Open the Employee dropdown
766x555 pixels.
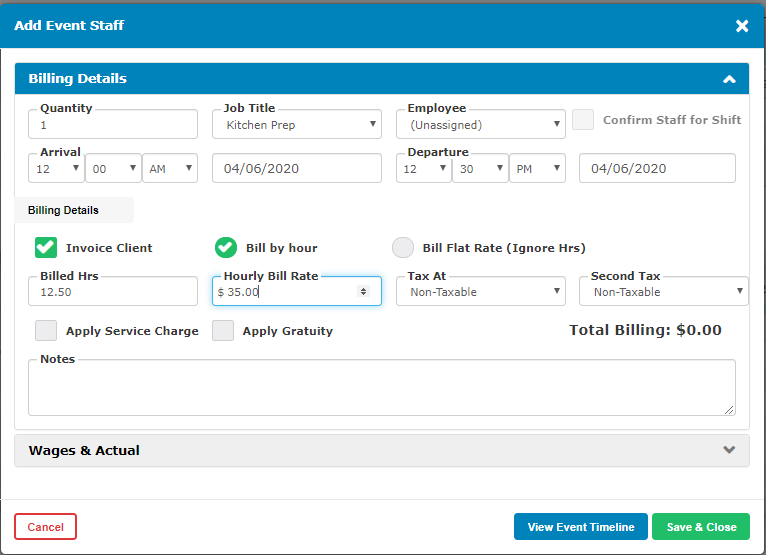click(480, 125)
